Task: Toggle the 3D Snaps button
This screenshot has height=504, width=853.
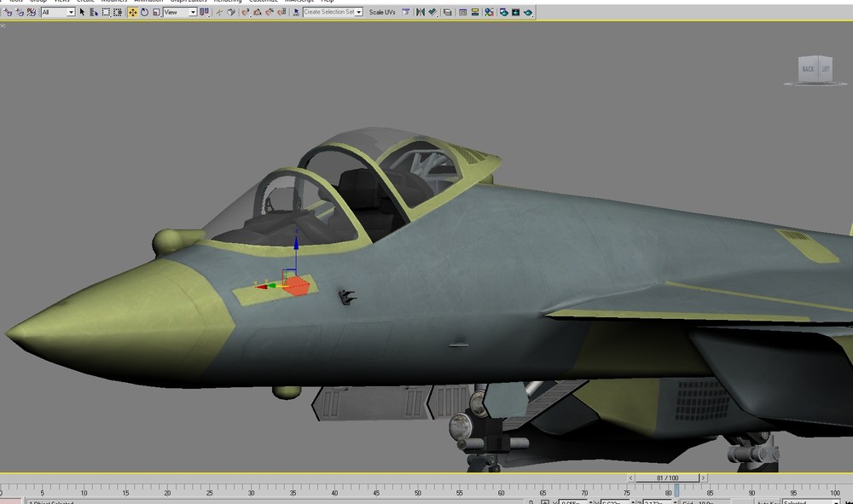Action: click(246, 12)
